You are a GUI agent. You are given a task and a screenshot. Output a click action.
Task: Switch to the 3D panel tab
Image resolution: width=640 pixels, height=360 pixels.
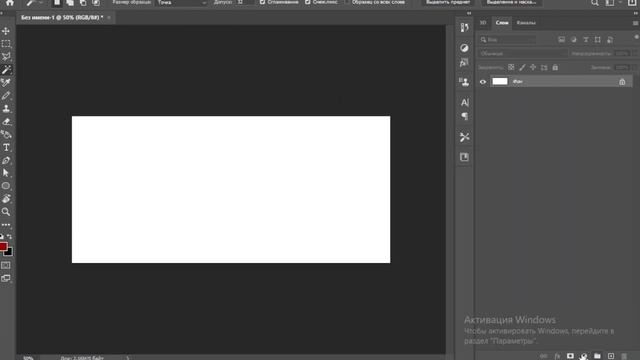coord(483,23)
